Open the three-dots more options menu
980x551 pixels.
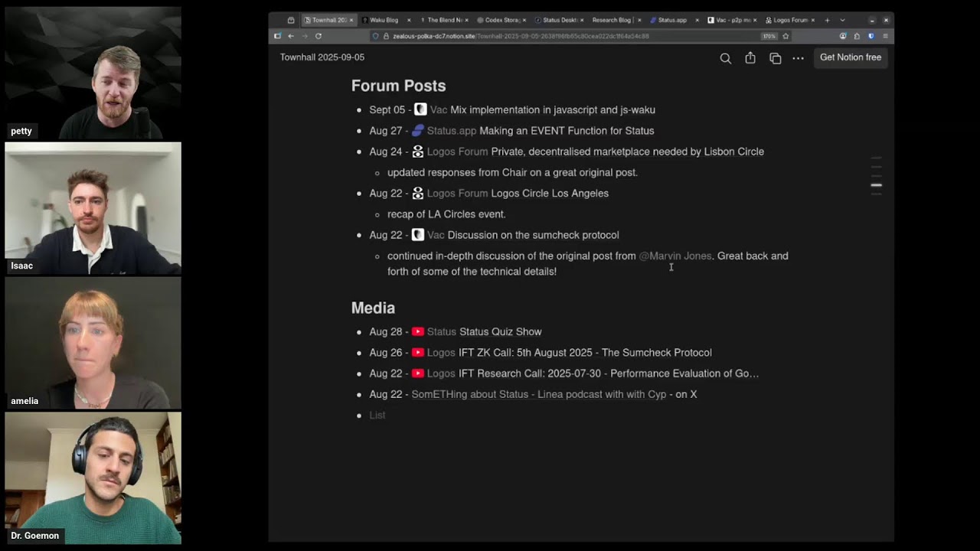[x=798, y=58]
